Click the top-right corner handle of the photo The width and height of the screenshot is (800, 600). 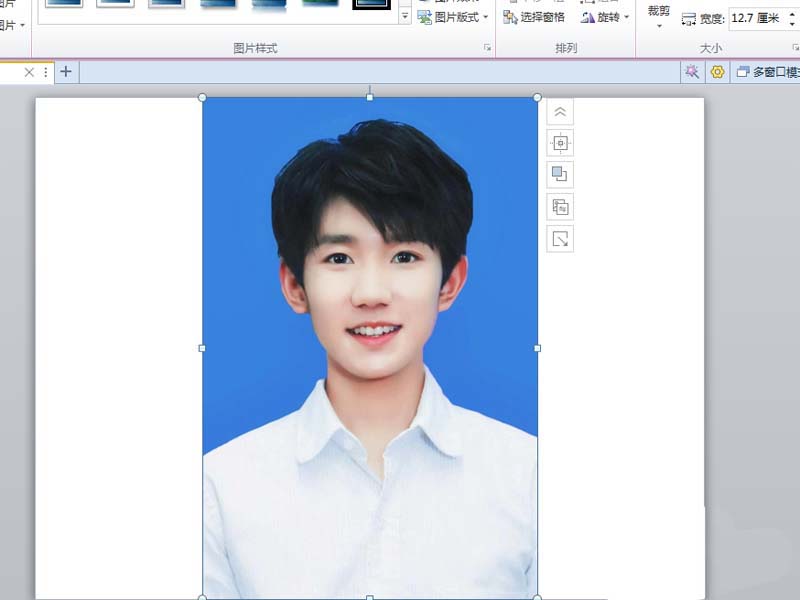tap(537, 97)
